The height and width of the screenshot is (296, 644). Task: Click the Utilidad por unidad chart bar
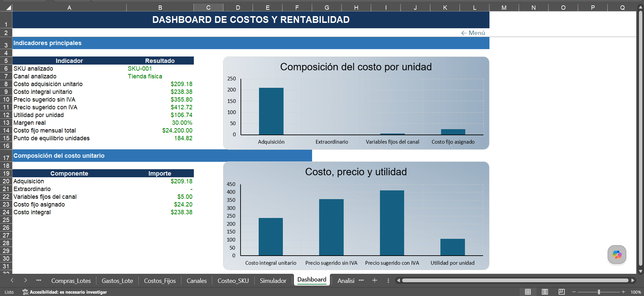click(x=453, y=247)
